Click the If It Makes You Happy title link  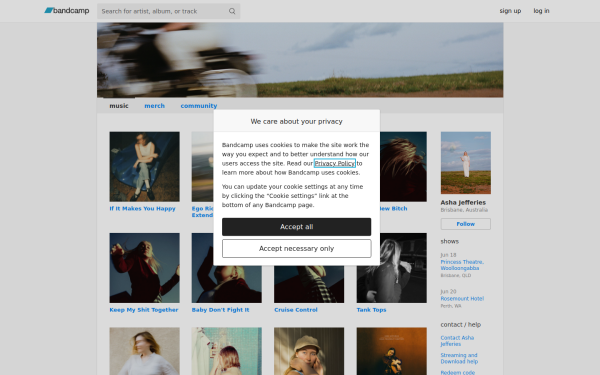pos(142,209)
